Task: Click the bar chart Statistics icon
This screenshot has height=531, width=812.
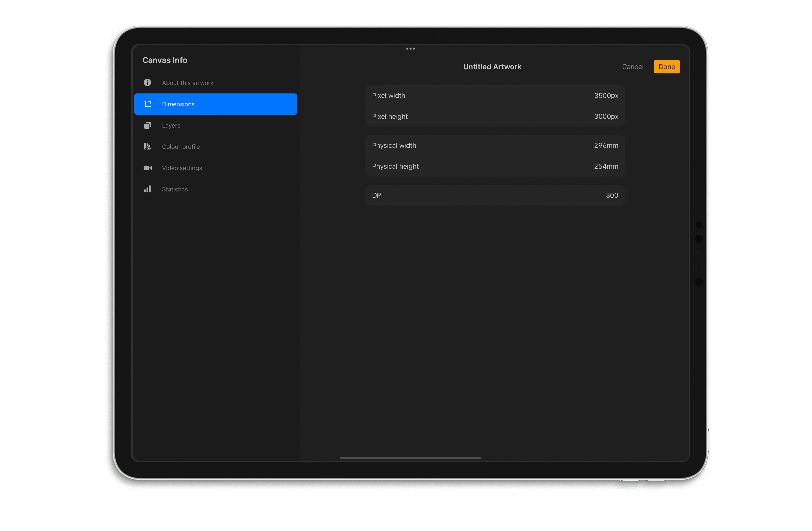Action: click(x=147, y=189)
